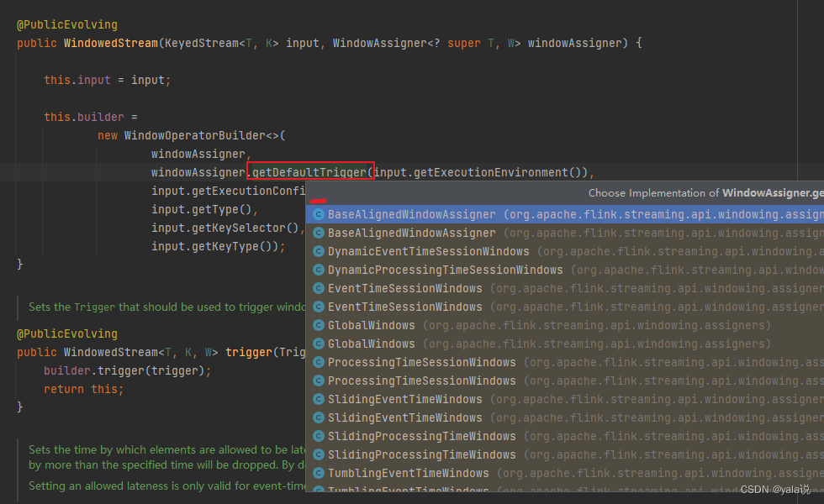Click the class icon beside TumblingEventTimeWindows

[318, 473]
